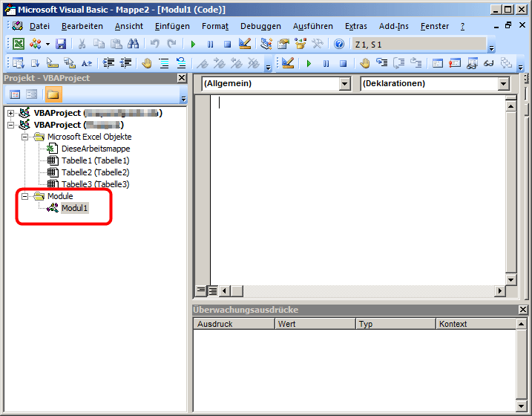Click the Parameter Info icon
The width and height of the screenshot is (532, 416).
[x=70, y=63]
